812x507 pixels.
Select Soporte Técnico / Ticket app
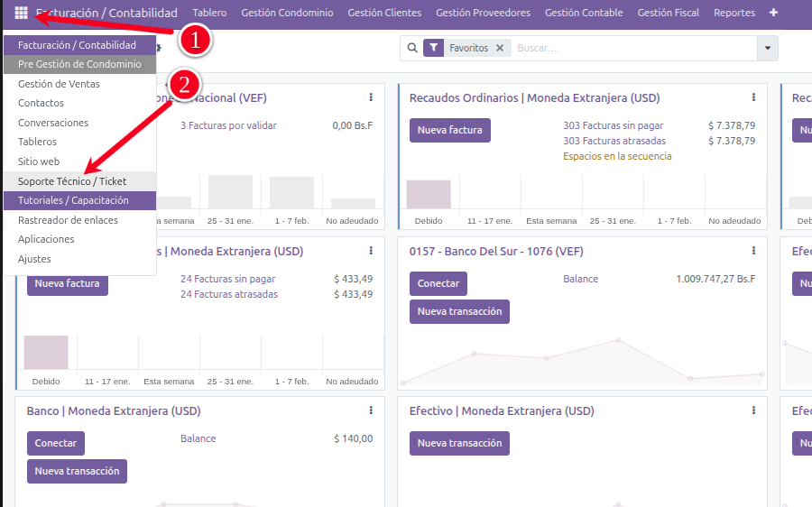pyautogui.click(x=72, y=181)
